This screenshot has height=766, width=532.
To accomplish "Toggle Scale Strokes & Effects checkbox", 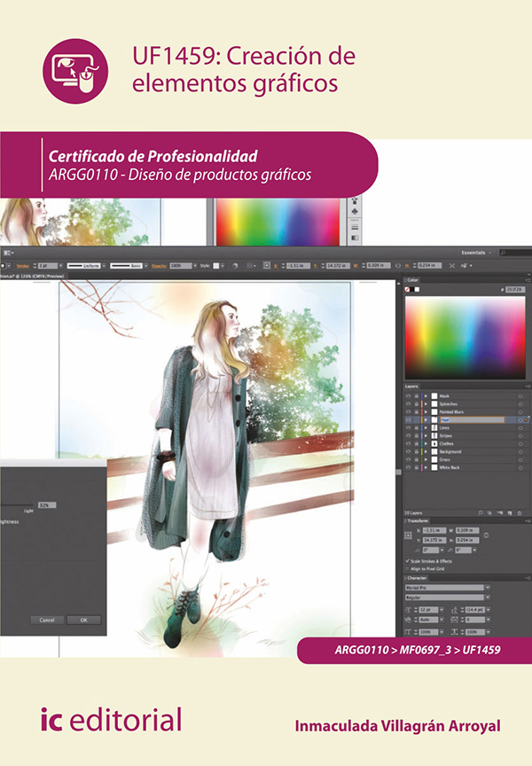I will click(x=408, y=560).
